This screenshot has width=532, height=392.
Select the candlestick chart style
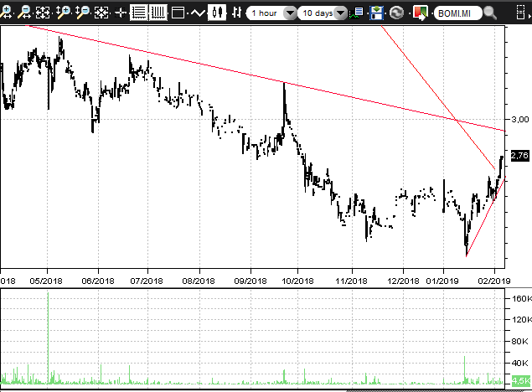pos(217,13)
